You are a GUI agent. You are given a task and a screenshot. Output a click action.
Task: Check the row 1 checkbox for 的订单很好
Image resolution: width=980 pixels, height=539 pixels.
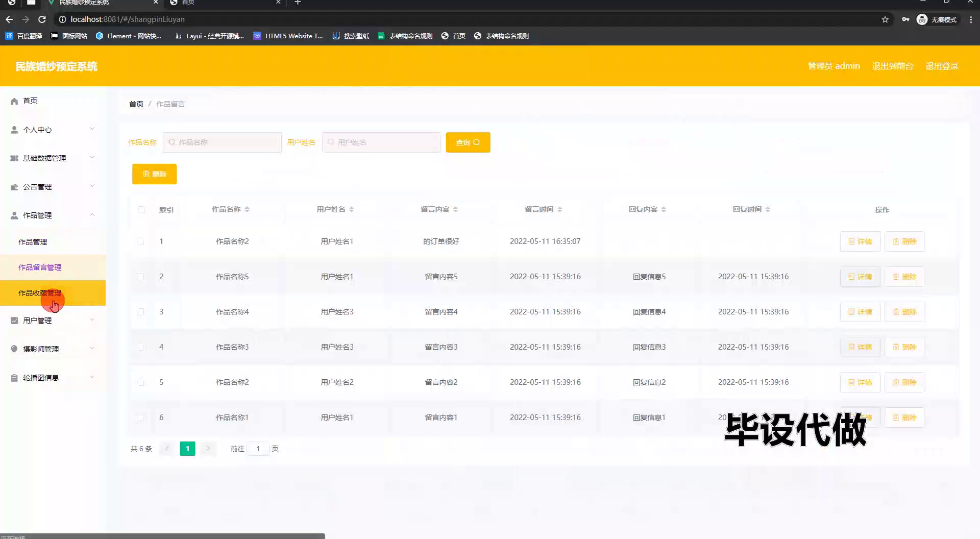point(140,241)
